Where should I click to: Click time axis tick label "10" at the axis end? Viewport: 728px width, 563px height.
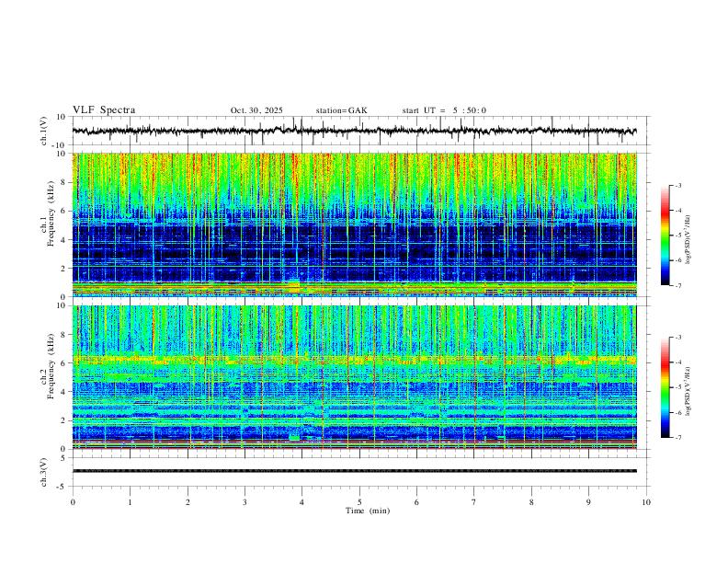coord(646,502)
